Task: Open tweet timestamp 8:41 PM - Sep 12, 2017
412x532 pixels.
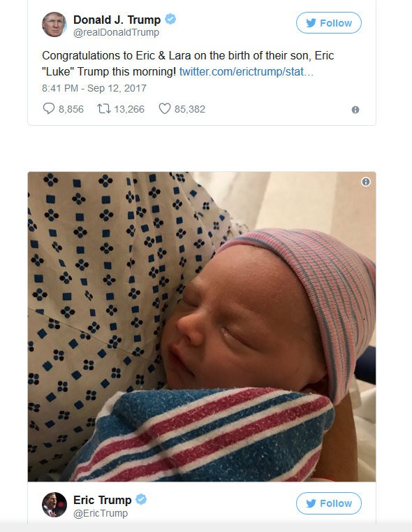Action: click(94, 88)
